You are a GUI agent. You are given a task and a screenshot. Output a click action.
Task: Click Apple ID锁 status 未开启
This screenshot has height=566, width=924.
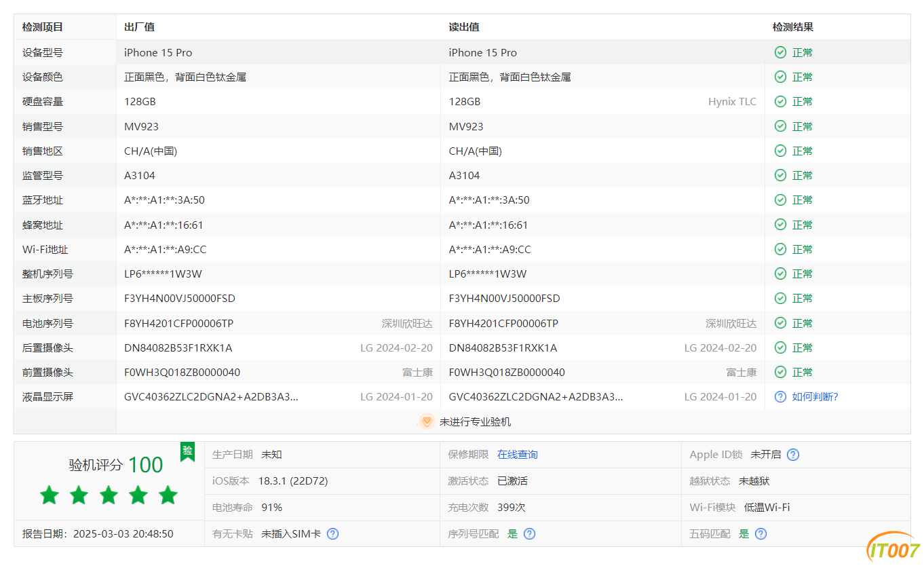pos(766,455)
